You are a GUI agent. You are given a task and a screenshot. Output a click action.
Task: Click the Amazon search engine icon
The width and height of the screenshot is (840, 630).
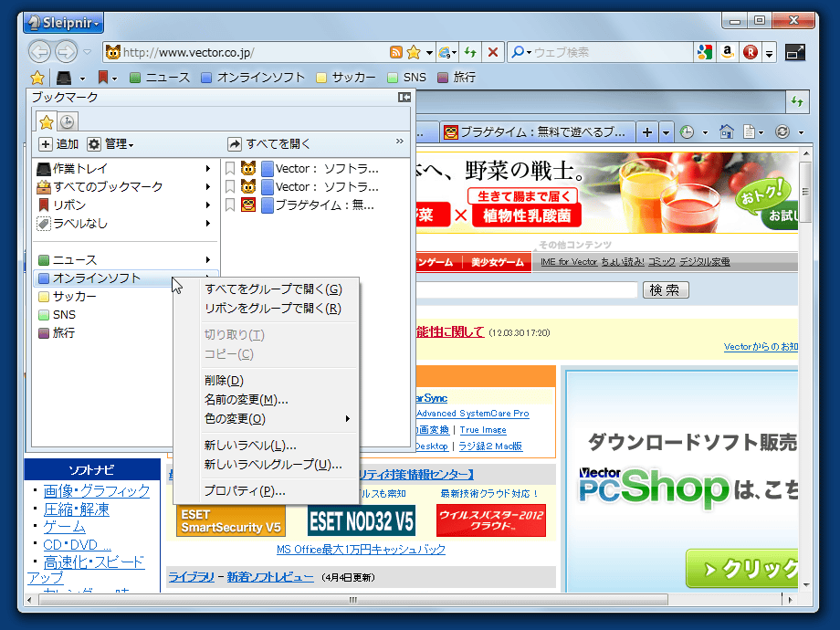[x=728, y=52]
